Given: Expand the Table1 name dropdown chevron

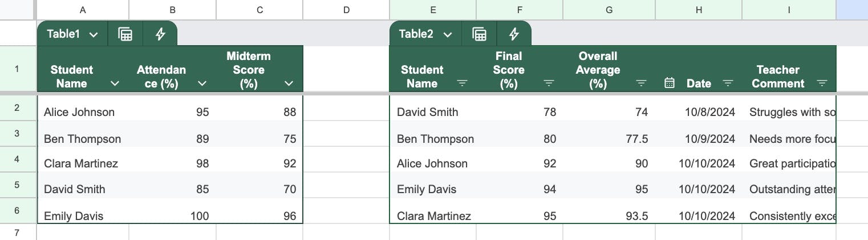Looking at the screenshot, I should click(94, 35).
